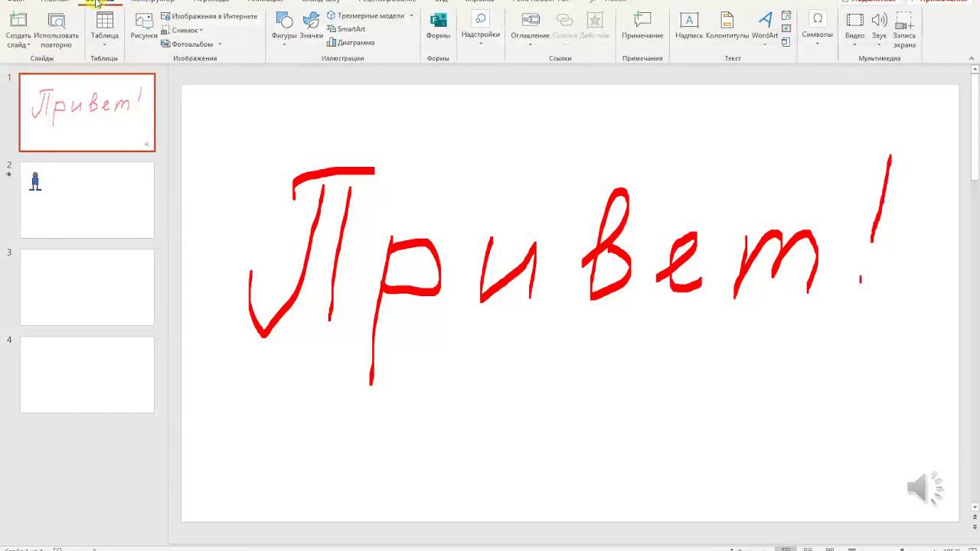Click the animation star marker beside slide 2
This screenshot has height=551, width=980.
pos(9,175)
